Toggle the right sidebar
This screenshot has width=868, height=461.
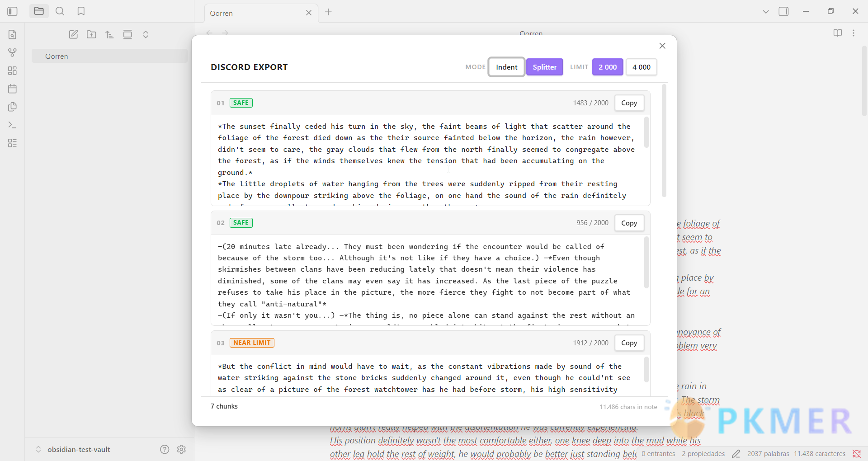(x=783, y=11)
